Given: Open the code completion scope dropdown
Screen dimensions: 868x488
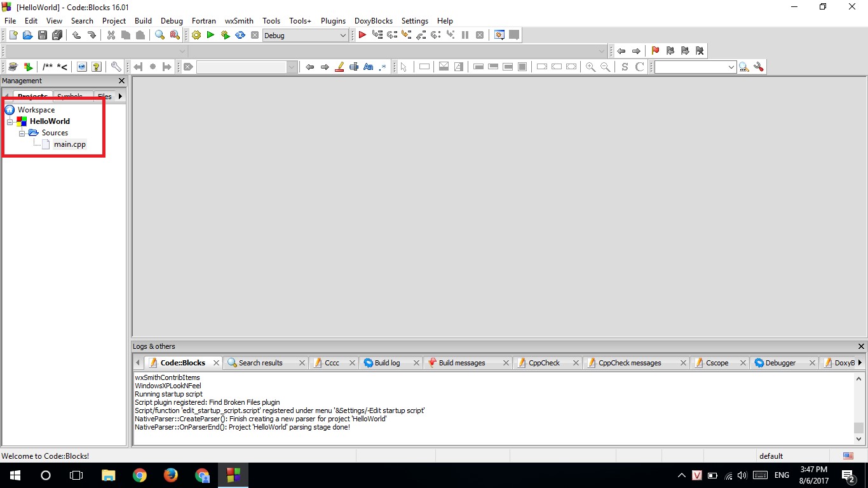Looking at the screenshot, I should pos(182,51).
